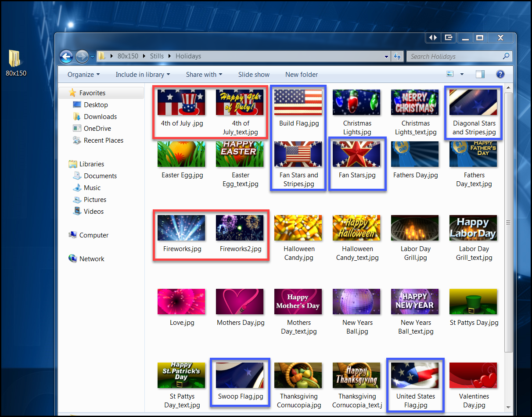Click the Change your view icon
This screenshot has width=532, height=417.
coord(450,74)
